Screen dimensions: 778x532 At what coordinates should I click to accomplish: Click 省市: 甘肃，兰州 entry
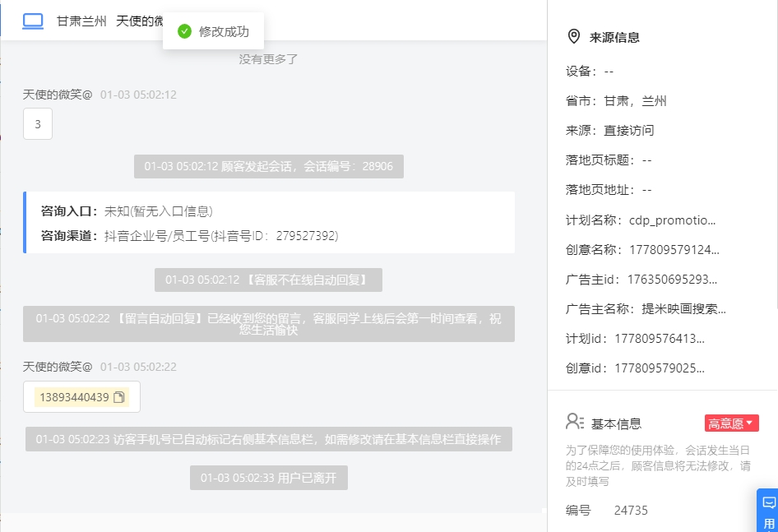pos(616,101)
